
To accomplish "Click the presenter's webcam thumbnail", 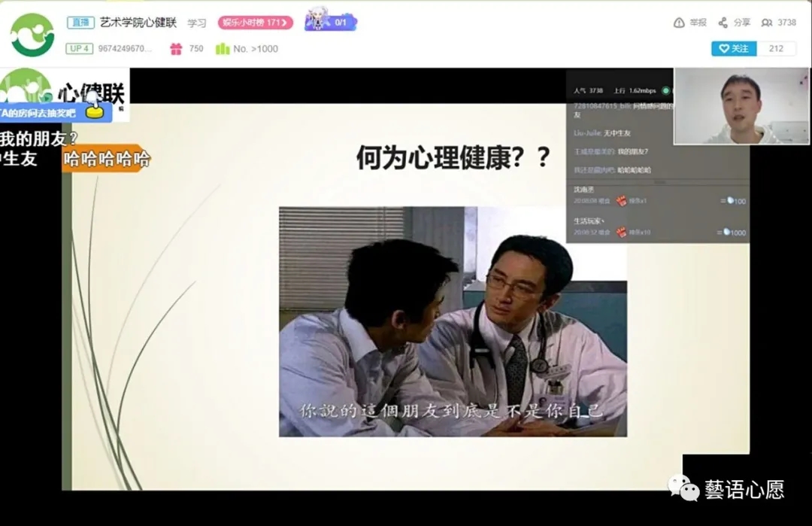I will point(741,105).
